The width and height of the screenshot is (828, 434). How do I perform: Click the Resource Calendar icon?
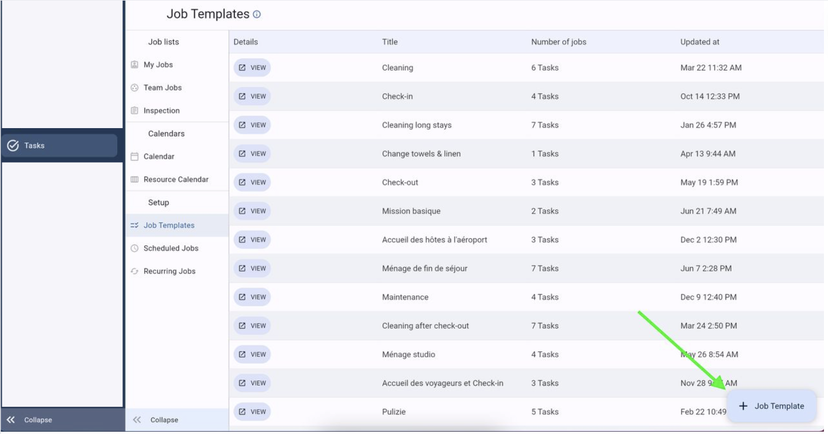[134, 180]
